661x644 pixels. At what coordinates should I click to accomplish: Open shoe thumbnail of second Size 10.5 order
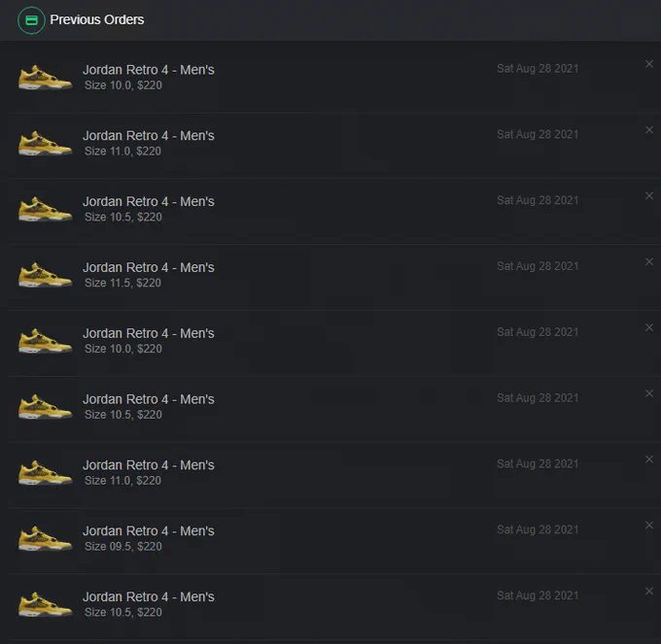tap(45, 407)
